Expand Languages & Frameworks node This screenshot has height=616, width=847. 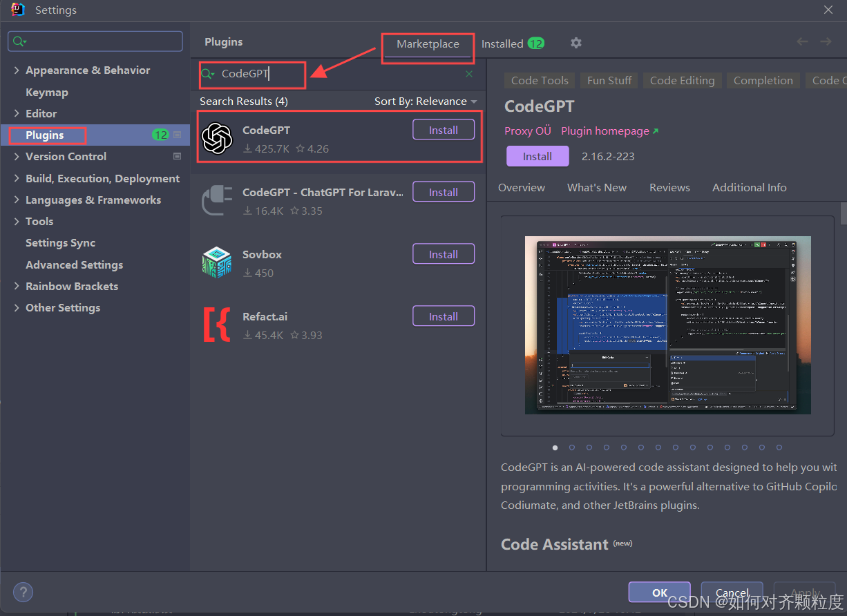coord(17,200)
